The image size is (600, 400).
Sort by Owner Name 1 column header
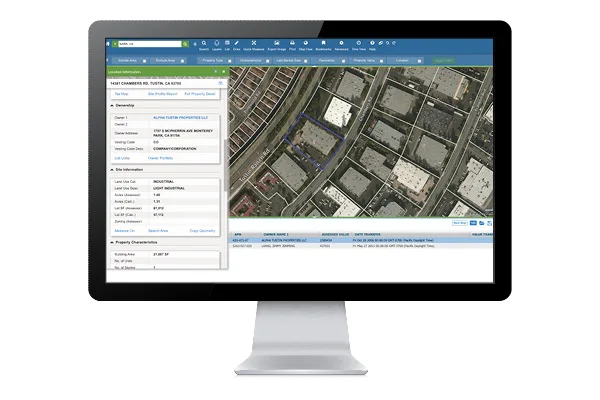click(276, 234)
